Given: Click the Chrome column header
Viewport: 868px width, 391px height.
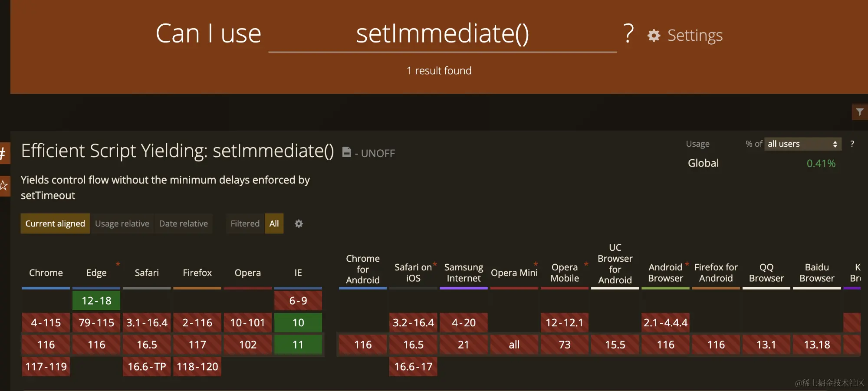Looking at the screenshot, I should point(46,273).
